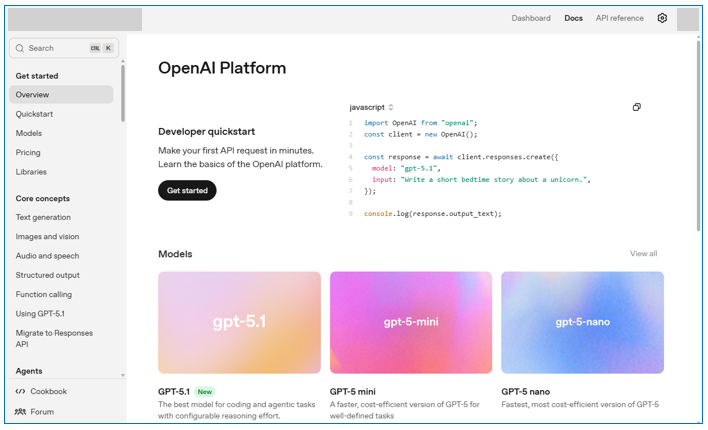This screenshot has width=708, height=430.
Task: Open the gpt-5.1 model card thumbnail
Action: (x=239, y=322)
